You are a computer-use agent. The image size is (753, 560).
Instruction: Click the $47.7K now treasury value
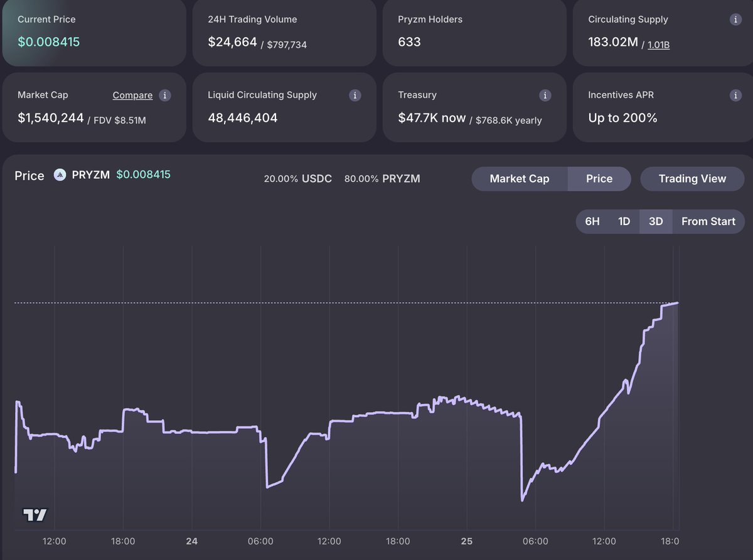pyautogui.click(x=432, y=117)
